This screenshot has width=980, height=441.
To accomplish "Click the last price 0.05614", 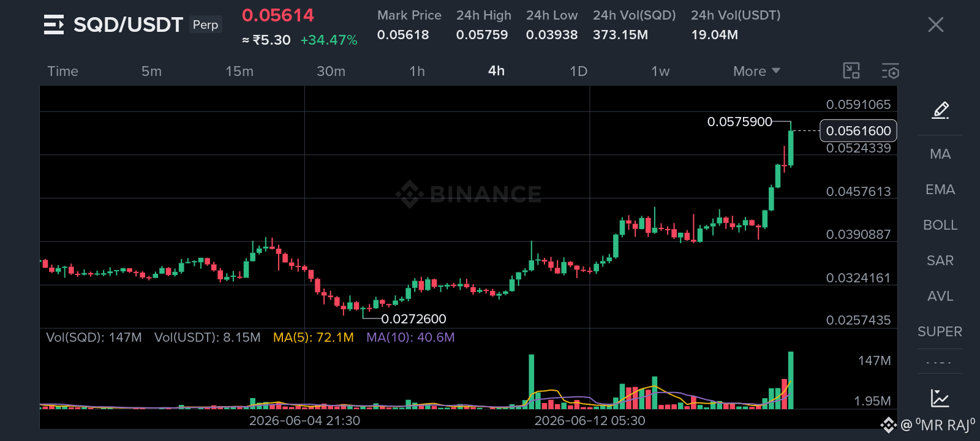I will point(278,15).
